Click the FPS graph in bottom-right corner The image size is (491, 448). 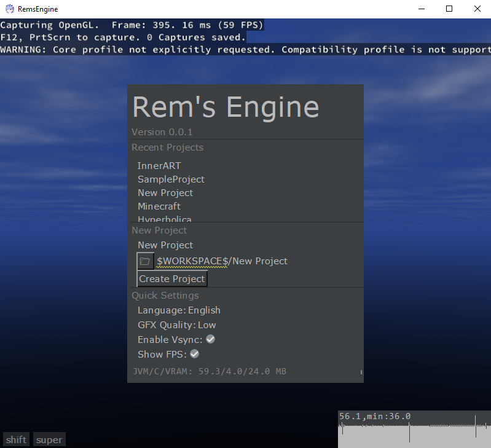414,429
